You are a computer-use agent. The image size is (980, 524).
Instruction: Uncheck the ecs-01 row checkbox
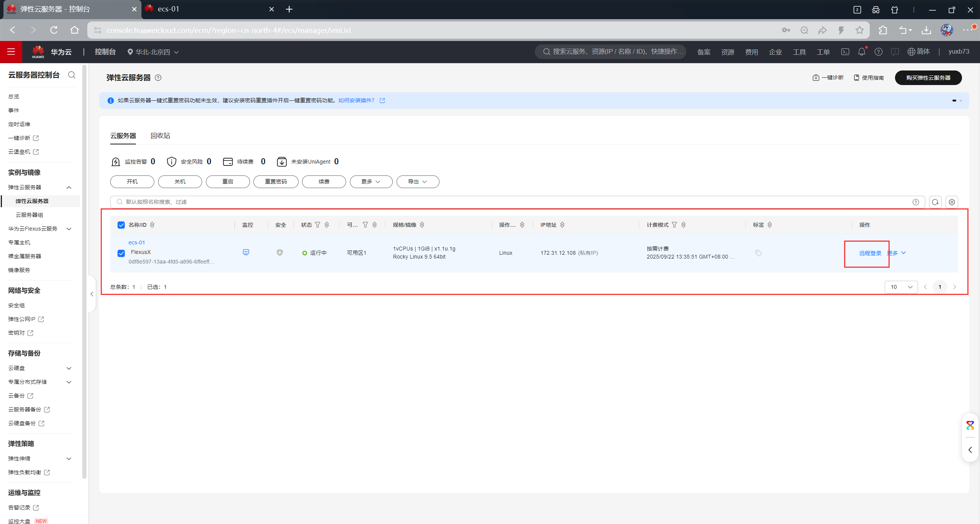121,253
